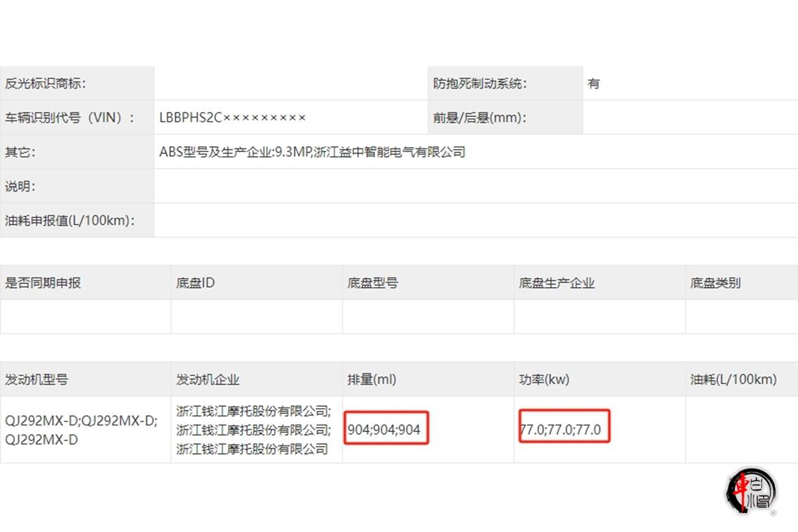Select the 车辆识别代号 (VIN) label

point(70,118)
